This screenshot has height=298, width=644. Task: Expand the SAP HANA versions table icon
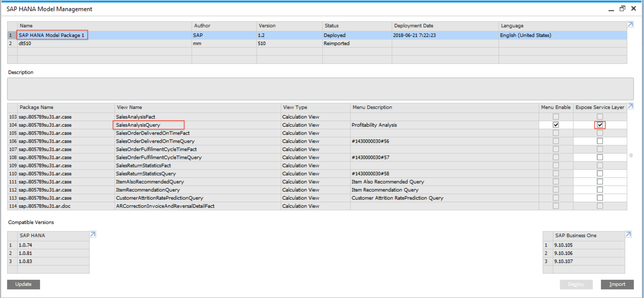(x=93, y=234)
